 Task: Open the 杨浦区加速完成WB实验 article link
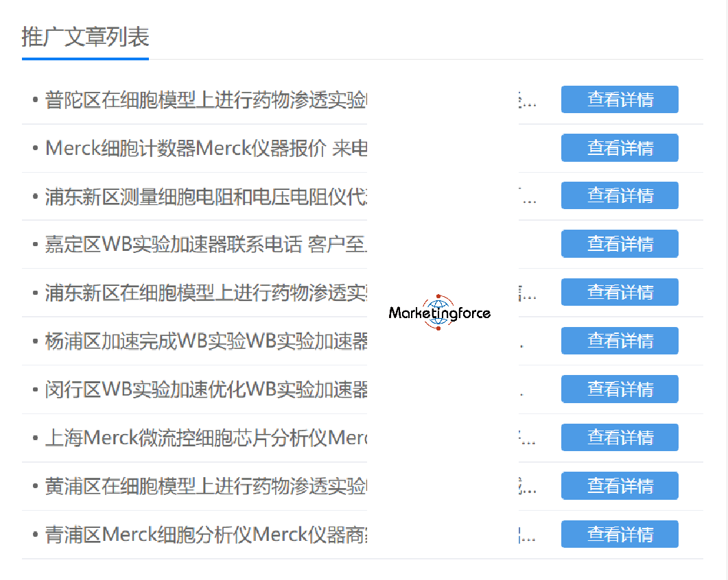click(x=206, y=341)
